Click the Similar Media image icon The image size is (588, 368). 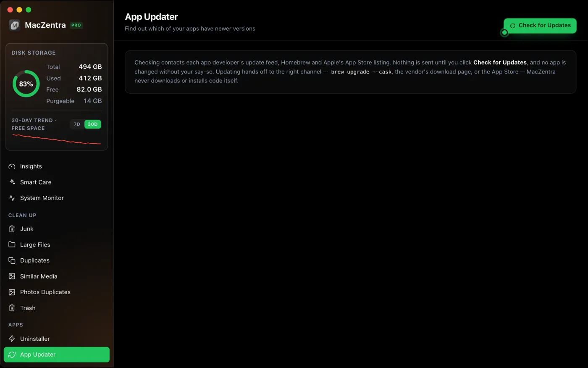[x=12, y=276]
